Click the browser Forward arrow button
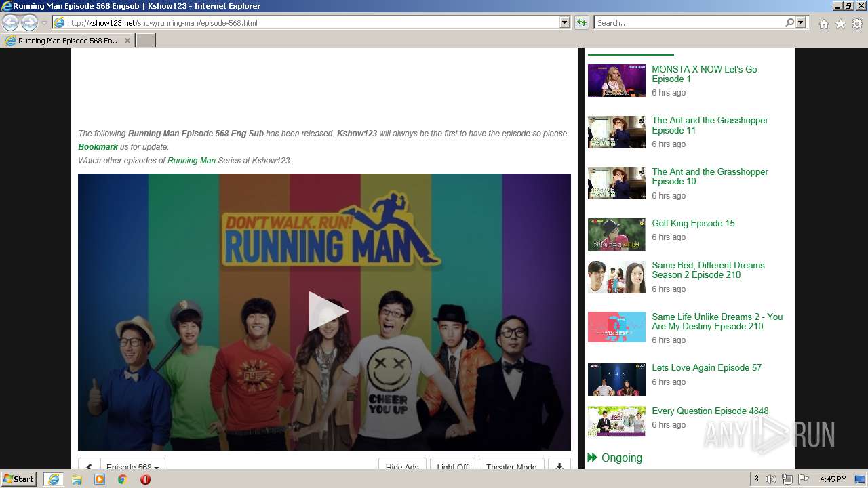This screenshot has width=868, height=488. [29, 23]
